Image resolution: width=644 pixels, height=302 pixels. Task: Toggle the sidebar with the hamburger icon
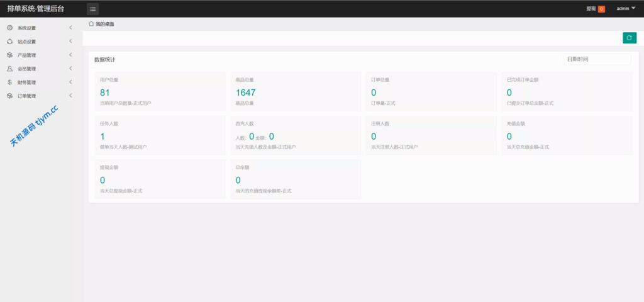(92, 9)
